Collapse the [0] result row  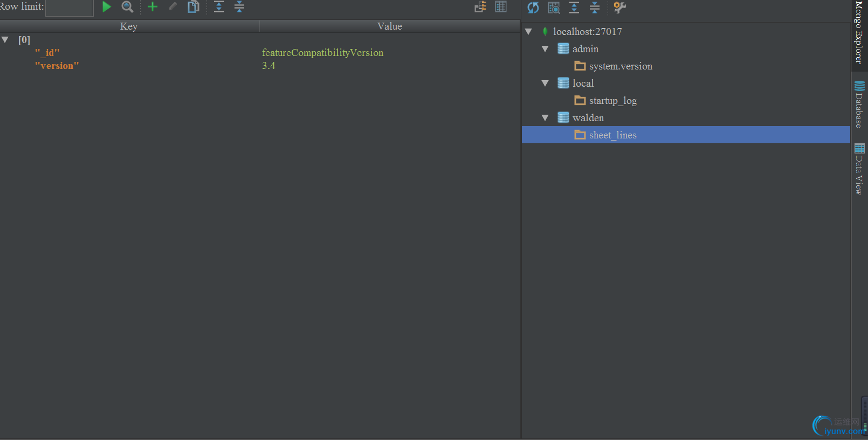[5, 40]
